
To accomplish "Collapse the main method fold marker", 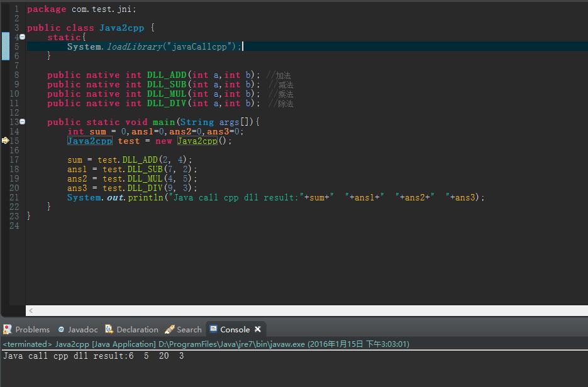I will point(23,122).
